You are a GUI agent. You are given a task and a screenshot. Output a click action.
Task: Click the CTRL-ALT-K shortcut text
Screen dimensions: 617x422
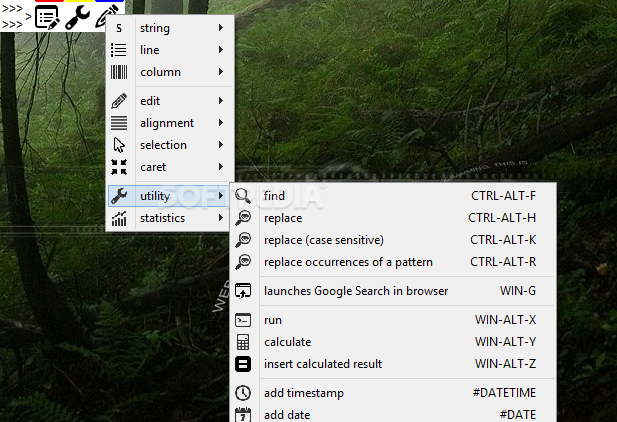(503, 240)
